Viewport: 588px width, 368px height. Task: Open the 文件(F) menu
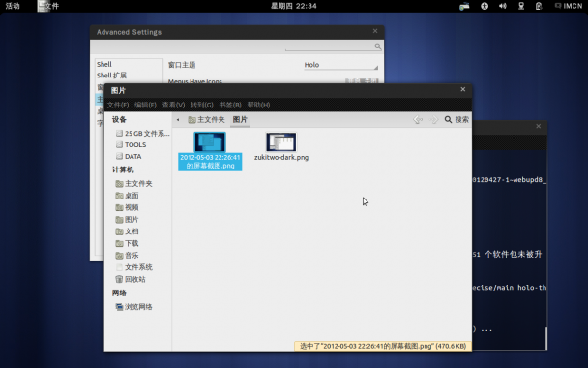point(118,106)
